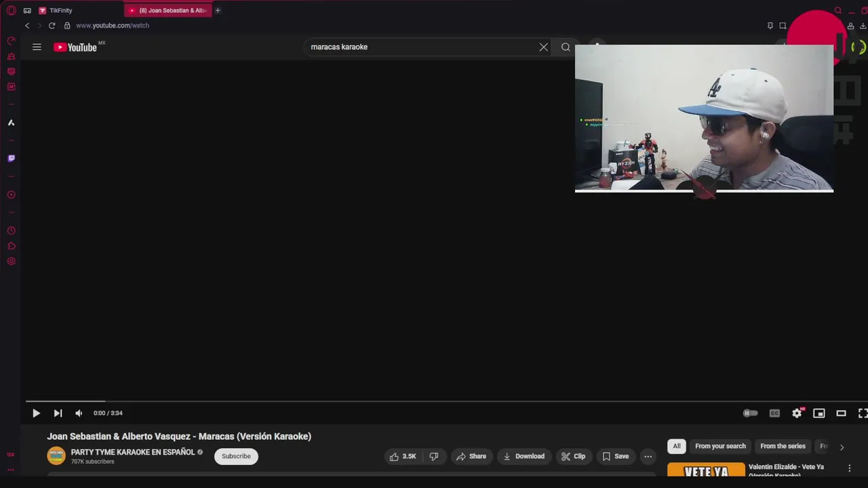Open video quality settings gear

click(797, 413)
